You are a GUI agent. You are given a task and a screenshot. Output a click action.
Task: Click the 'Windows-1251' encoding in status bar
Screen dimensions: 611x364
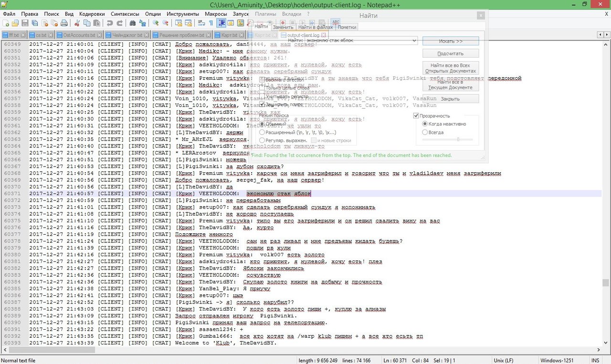(557, 360)
